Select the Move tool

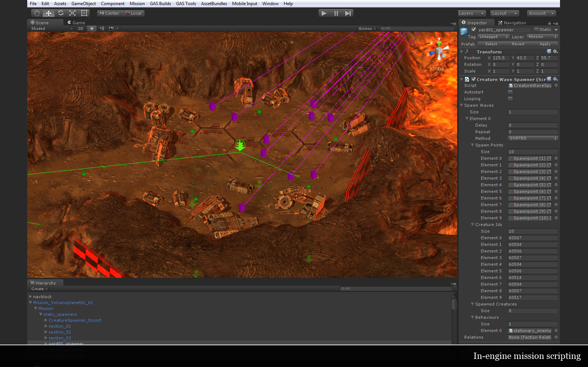49,13
